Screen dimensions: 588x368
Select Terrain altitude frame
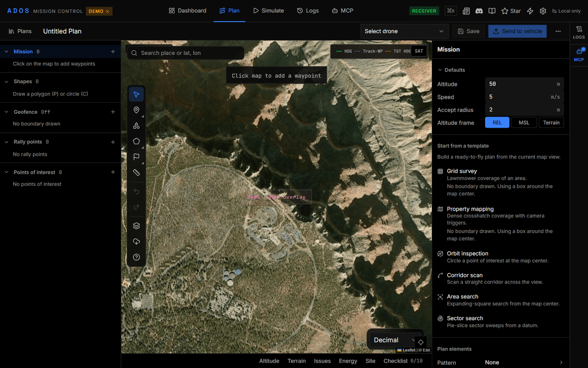pyautogui.click(x=551, y=122)
